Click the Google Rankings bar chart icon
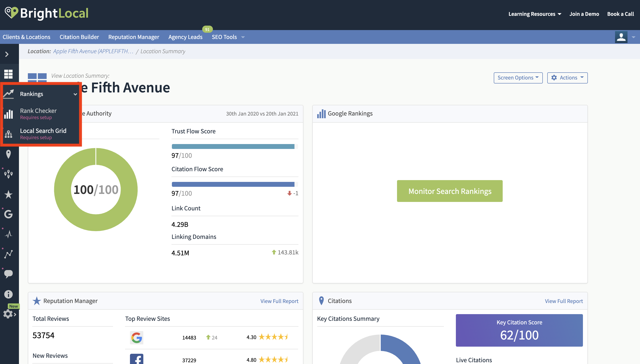The height and width of the screenshot is (364, 640). 321,114
